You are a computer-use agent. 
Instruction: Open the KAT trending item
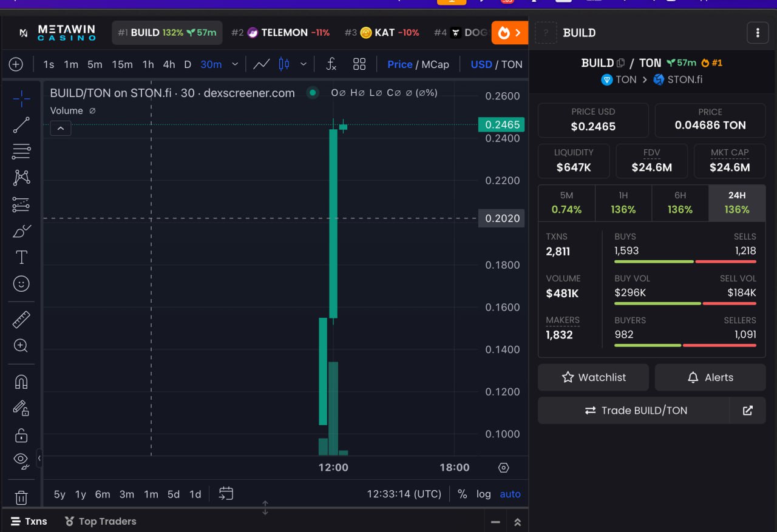click(382, 33)
